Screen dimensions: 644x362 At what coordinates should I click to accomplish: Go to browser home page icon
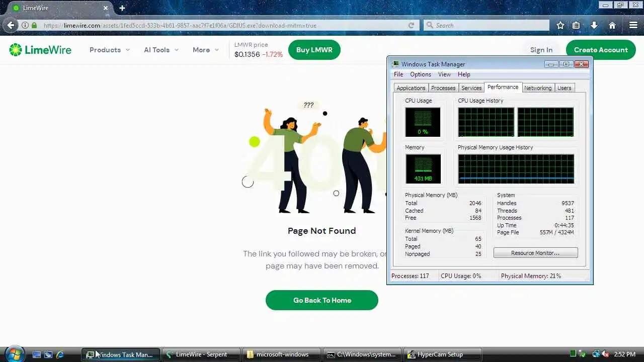612,25
